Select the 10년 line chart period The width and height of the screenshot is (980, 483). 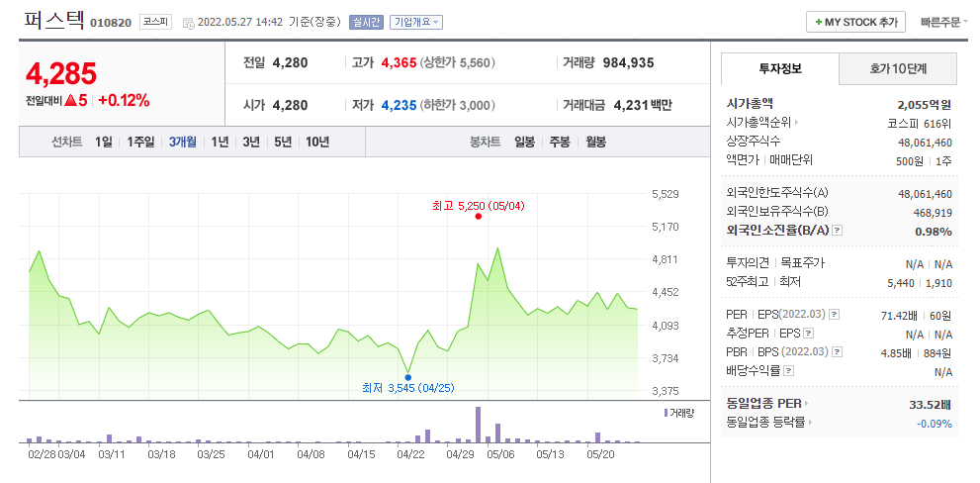pyautogui.click(x=317, y=142)
